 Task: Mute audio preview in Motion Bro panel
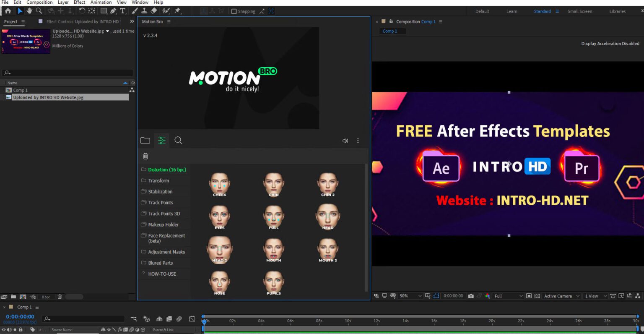coord(345,141)
